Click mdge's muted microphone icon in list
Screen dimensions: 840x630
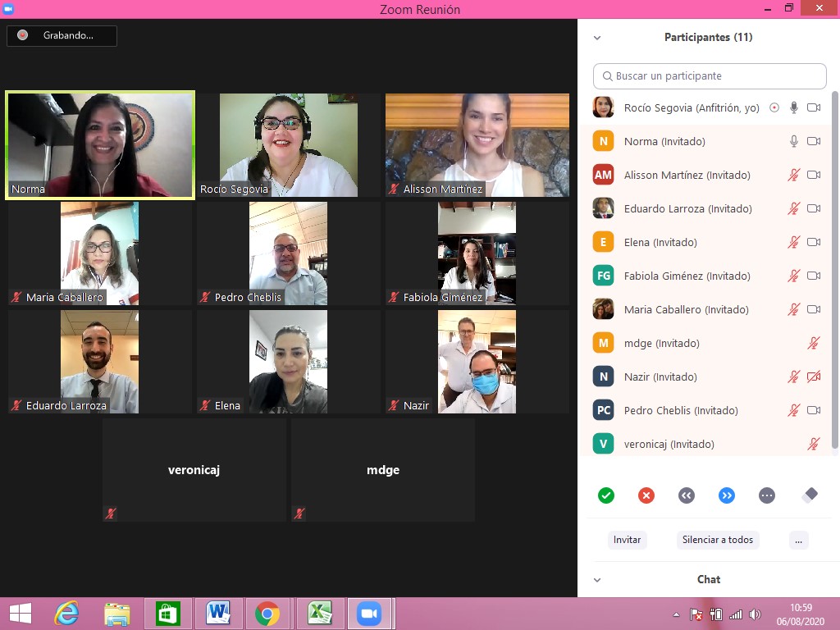814,343
